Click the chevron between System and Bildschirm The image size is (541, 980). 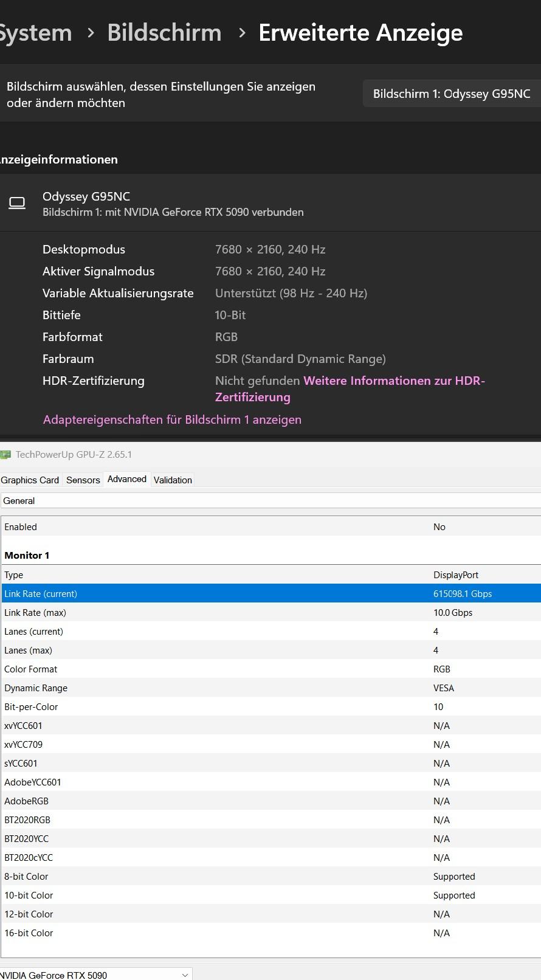pos(91,33)
